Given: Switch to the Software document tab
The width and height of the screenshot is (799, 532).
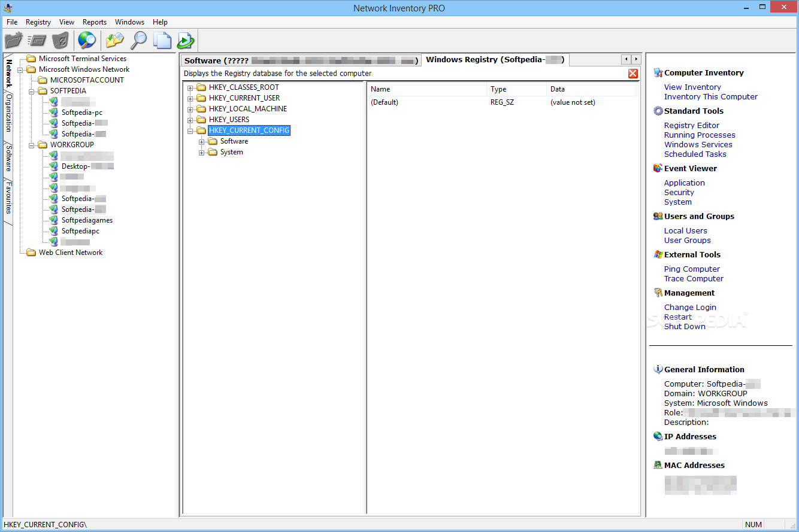Looking at the screenshot, I should pos(301,60).
